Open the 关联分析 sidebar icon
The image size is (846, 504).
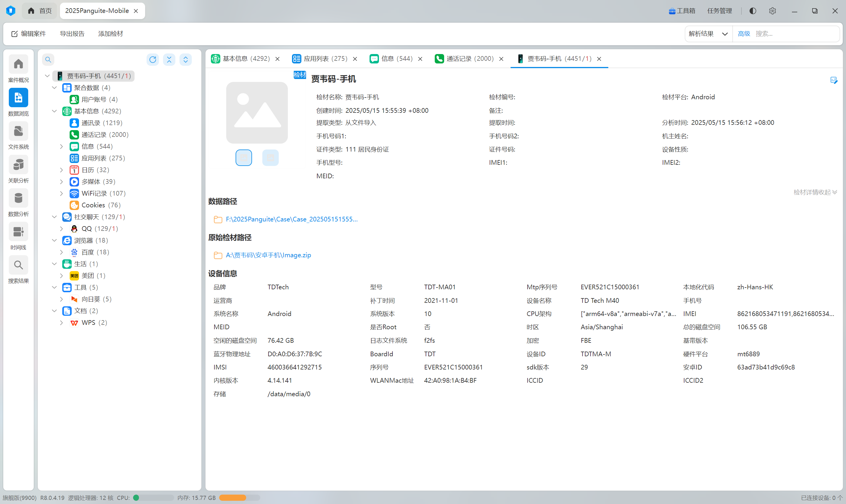tap(18, 165)
